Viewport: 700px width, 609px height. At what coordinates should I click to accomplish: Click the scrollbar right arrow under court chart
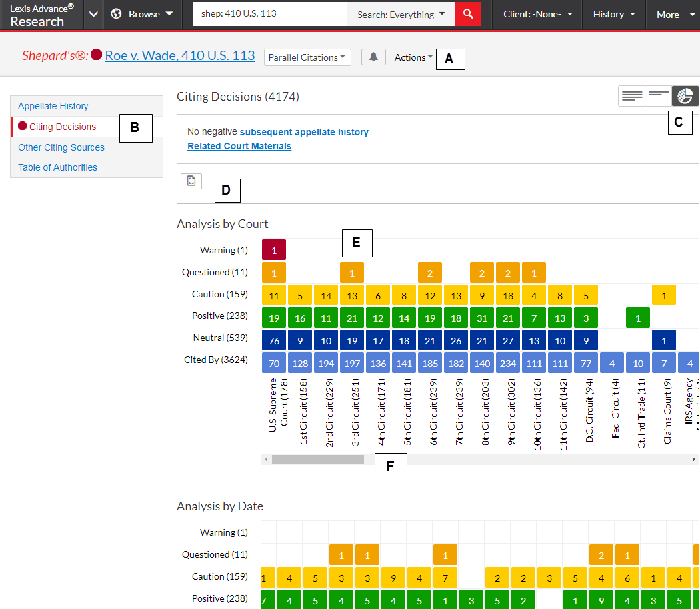(694, 459)
